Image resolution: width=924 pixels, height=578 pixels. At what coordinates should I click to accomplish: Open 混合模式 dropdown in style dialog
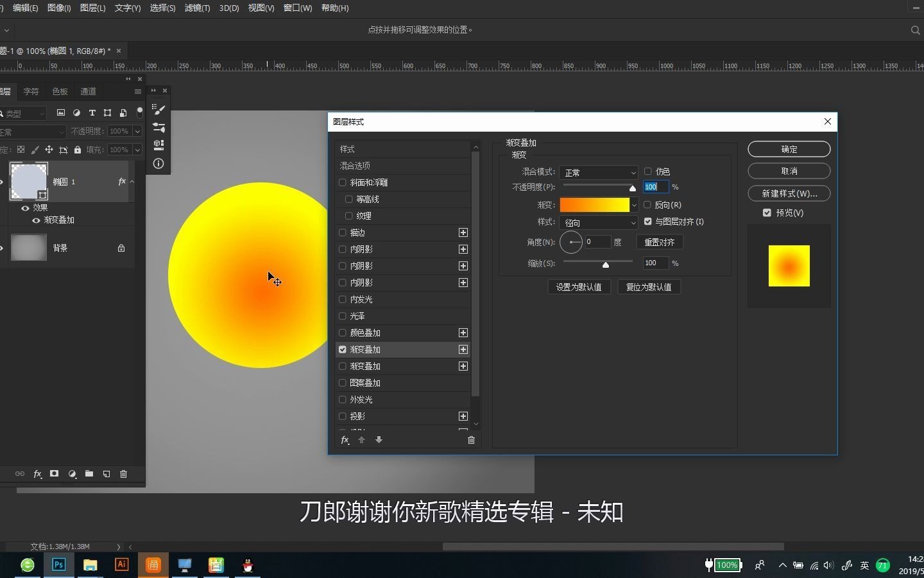[599, 172]
